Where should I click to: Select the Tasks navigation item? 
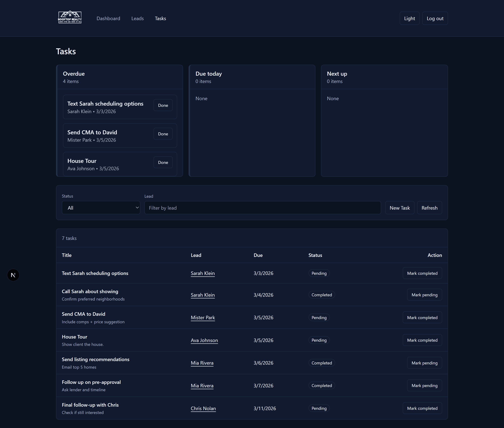[x=160, y=18]
